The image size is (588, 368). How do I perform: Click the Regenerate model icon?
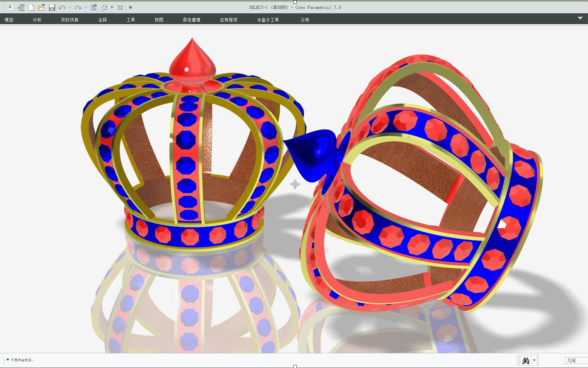[94, 7]
